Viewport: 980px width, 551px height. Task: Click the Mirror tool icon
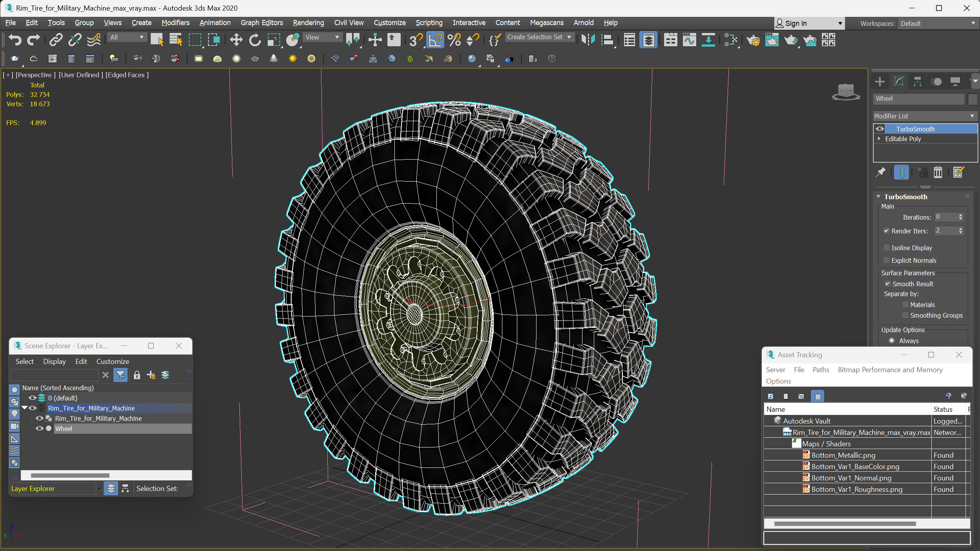coord(588,40)
